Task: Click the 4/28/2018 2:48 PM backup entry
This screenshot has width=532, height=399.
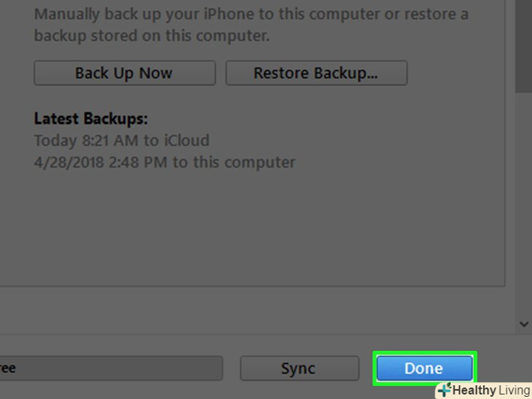Action: [164, 162]
